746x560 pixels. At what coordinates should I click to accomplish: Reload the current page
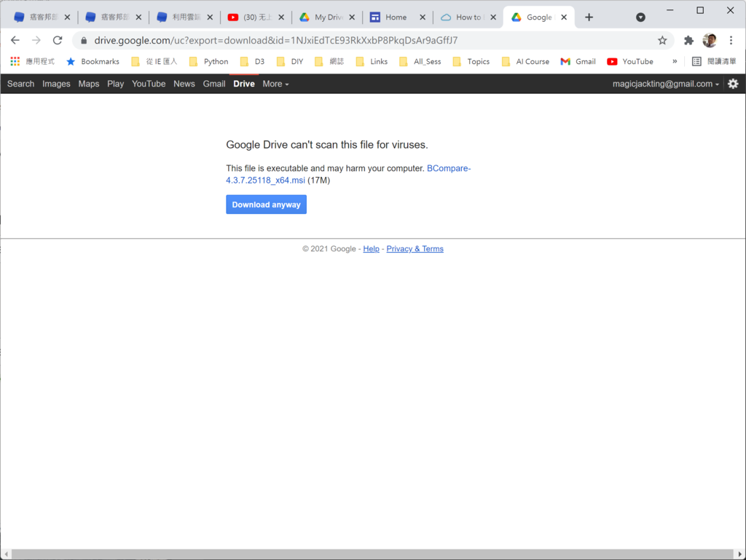(x=58, y=40)
